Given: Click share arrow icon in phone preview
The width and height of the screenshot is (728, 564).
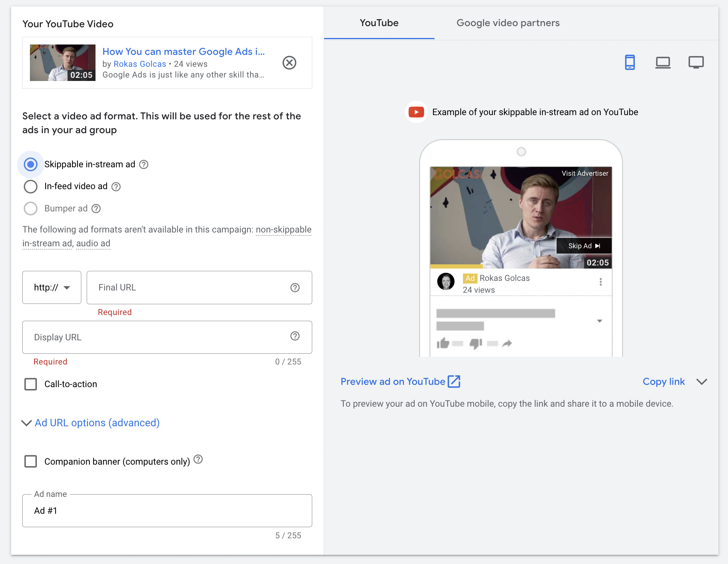Looking at the screenshot, I should click(x=507, y=343).
